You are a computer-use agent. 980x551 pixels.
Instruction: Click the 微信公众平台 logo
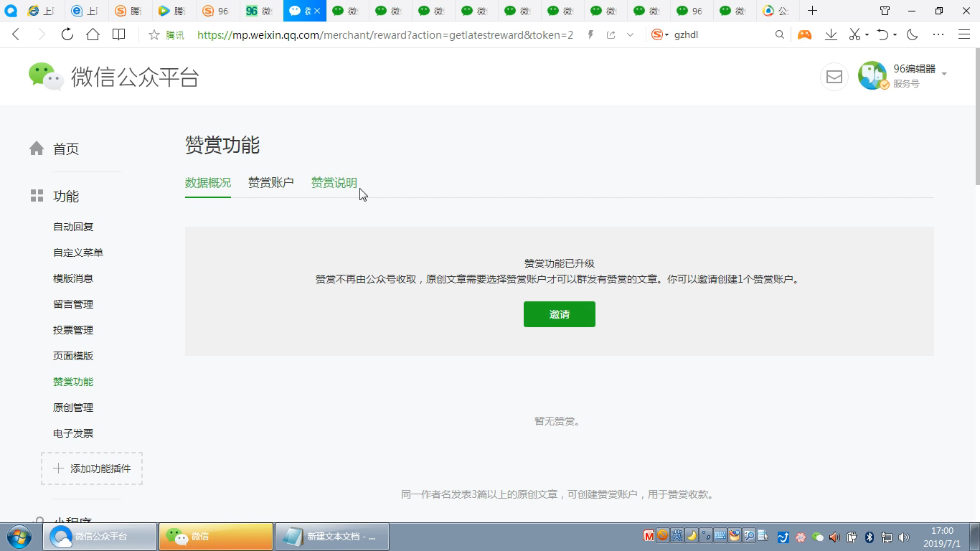114,77
